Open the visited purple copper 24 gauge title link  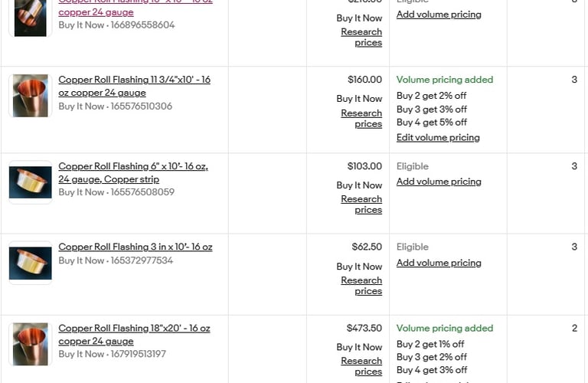click(96, 12)
